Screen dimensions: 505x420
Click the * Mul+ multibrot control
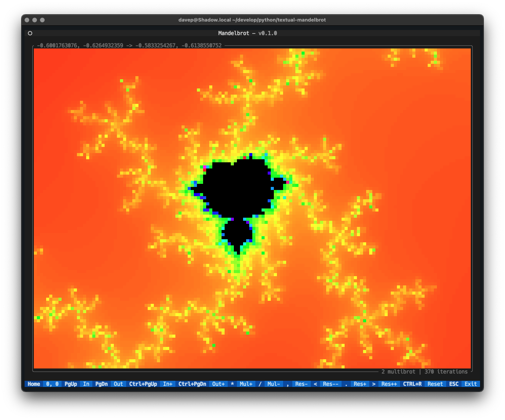coord(242,383)
